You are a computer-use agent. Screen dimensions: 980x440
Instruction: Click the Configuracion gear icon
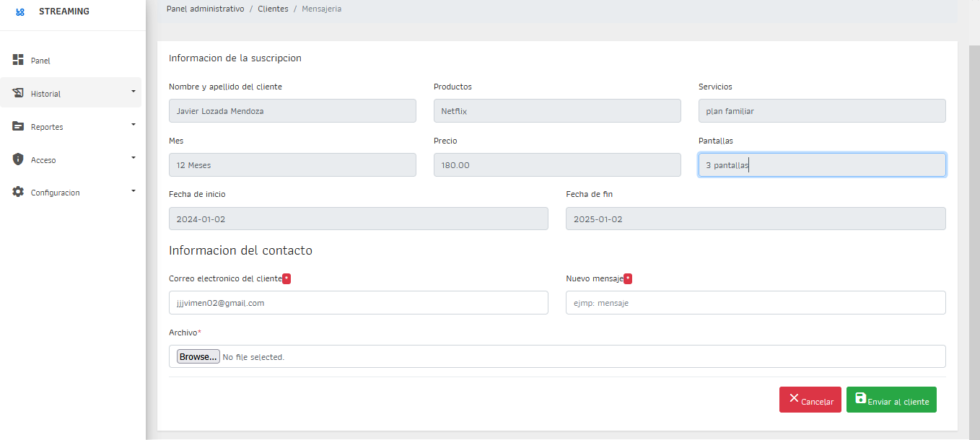pyautogui.click(x=19, y=192)
